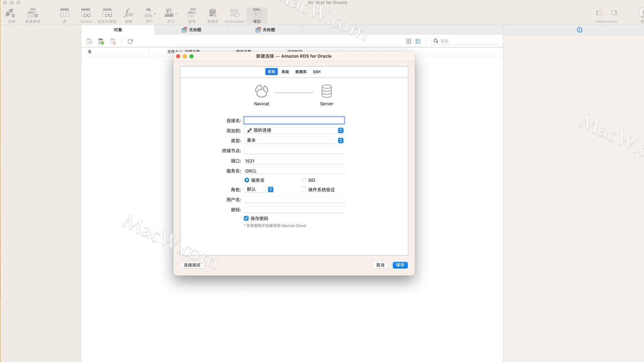
Task: Open the first 无标题 tab
Action: 192,30
